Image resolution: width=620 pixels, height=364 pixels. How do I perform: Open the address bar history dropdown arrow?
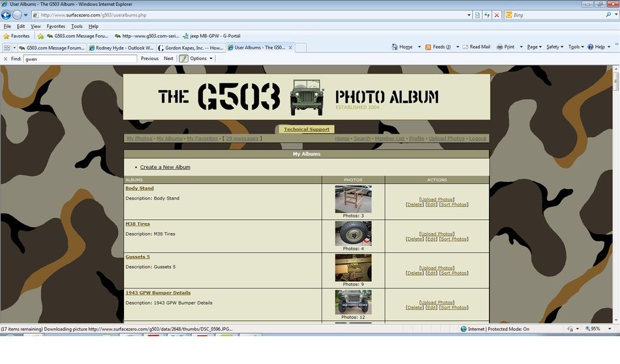click(469, 15)
